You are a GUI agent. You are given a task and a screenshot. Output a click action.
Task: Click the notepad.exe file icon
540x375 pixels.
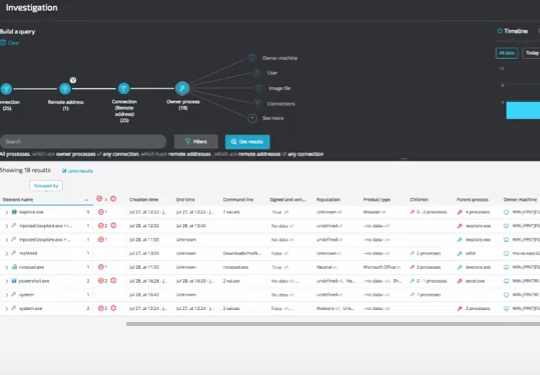(x=14, y=267)
